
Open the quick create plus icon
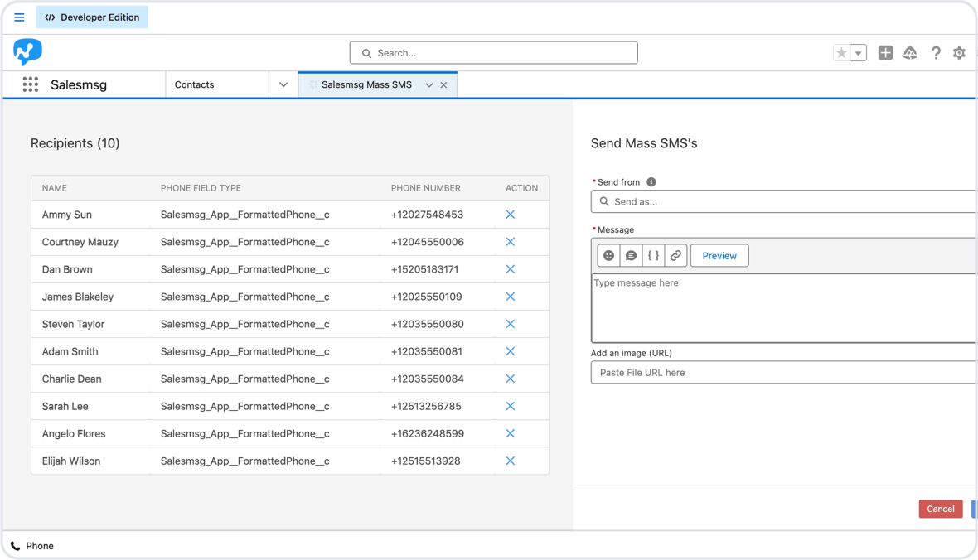click(885, 52)
